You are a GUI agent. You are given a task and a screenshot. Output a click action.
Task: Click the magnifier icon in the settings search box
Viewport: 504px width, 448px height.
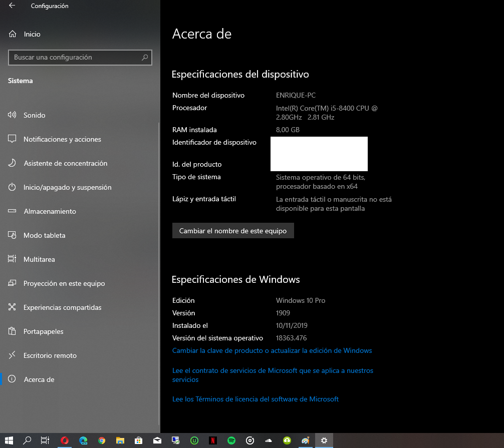(x=145, y=57)
